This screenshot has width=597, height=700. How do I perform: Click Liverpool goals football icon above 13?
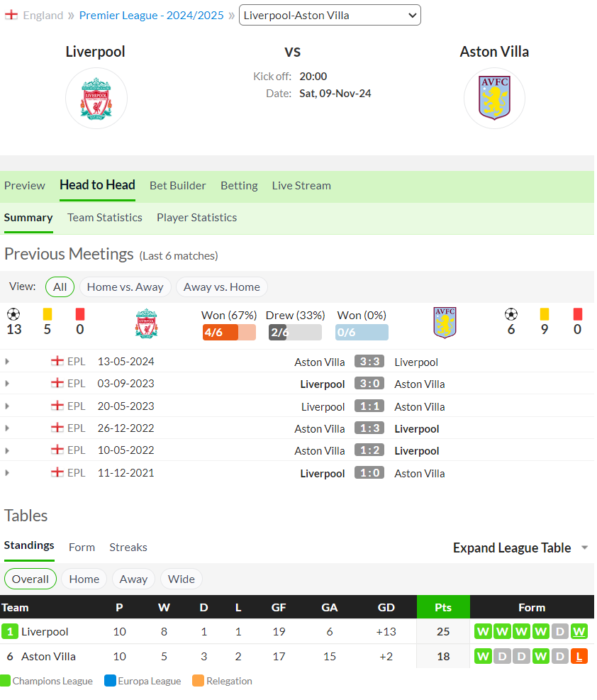click(x=14, y=315)
